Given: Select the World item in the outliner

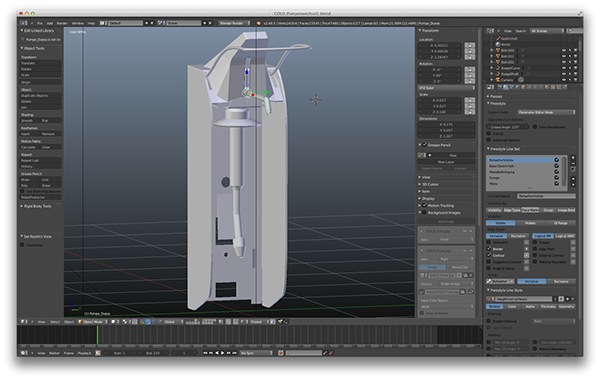Looking at the screenshot, I should (505, 44).
